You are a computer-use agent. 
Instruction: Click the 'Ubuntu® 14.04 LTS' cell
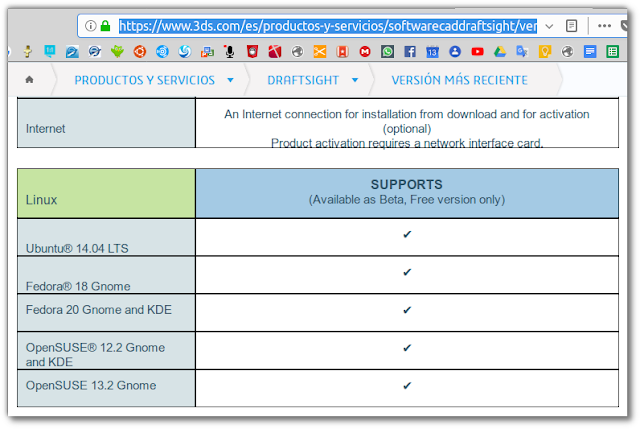(106, 238)
